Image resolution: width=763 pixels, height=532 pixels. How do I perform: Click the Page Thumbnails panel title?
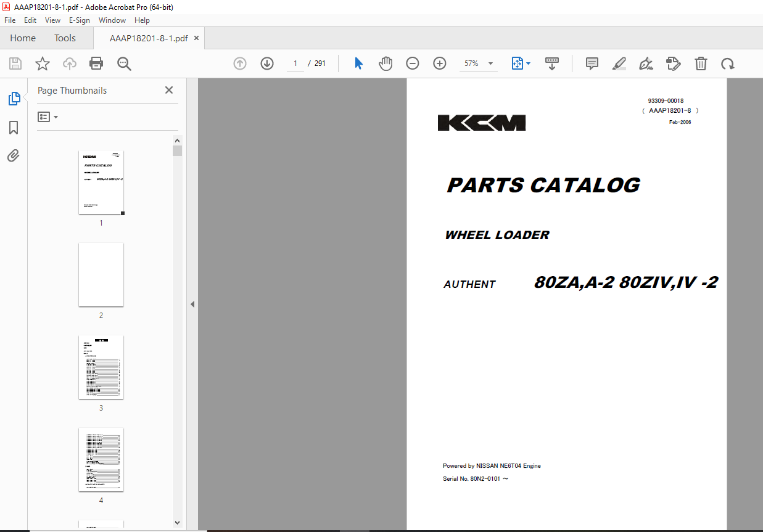pyautogui.click(x=72, y=90)
